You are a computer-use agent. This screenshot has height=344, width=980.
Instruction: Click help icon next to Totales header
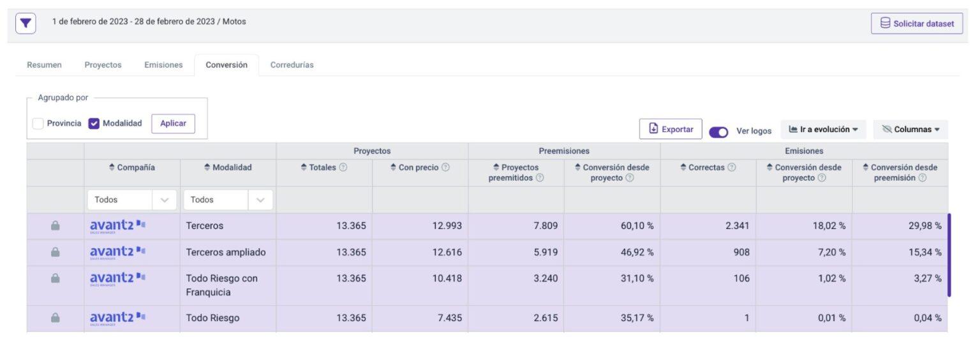point(343,168)
